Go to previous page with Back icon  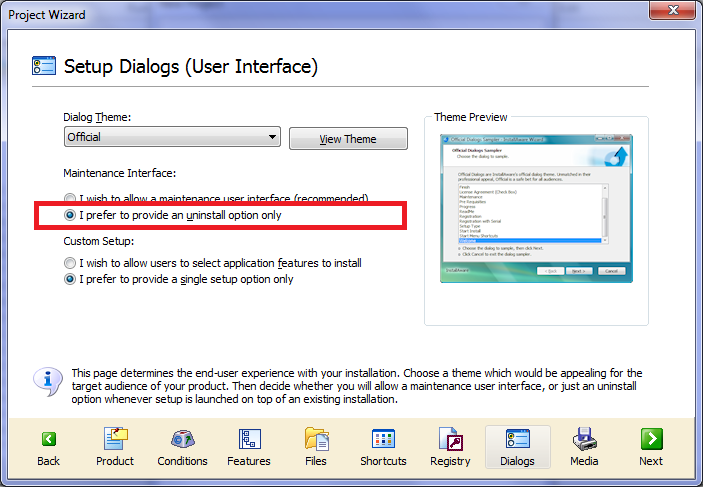coord(48,447)
